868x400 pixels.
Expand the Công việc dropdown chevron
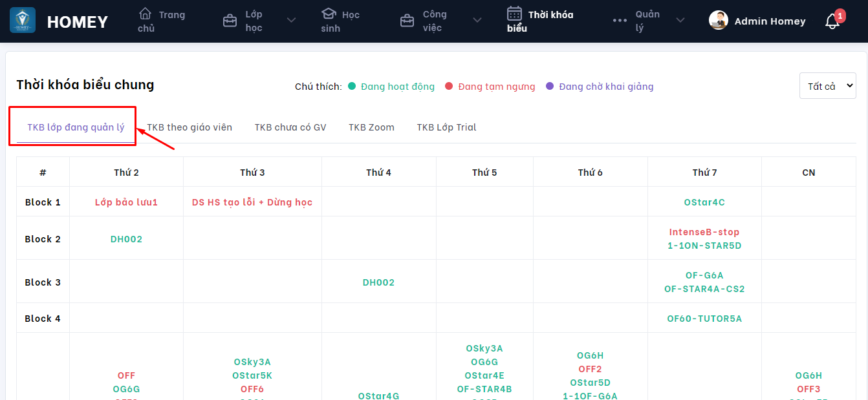(477, 21)
